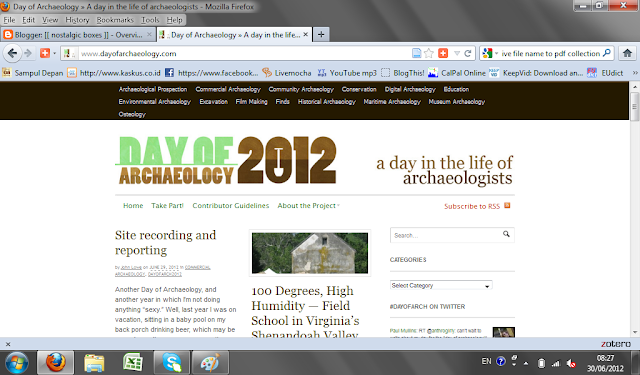Viewport: 640px width, 375px height.
Task: Click the Twitter avatar thumbnail
Action: [504, 332]
